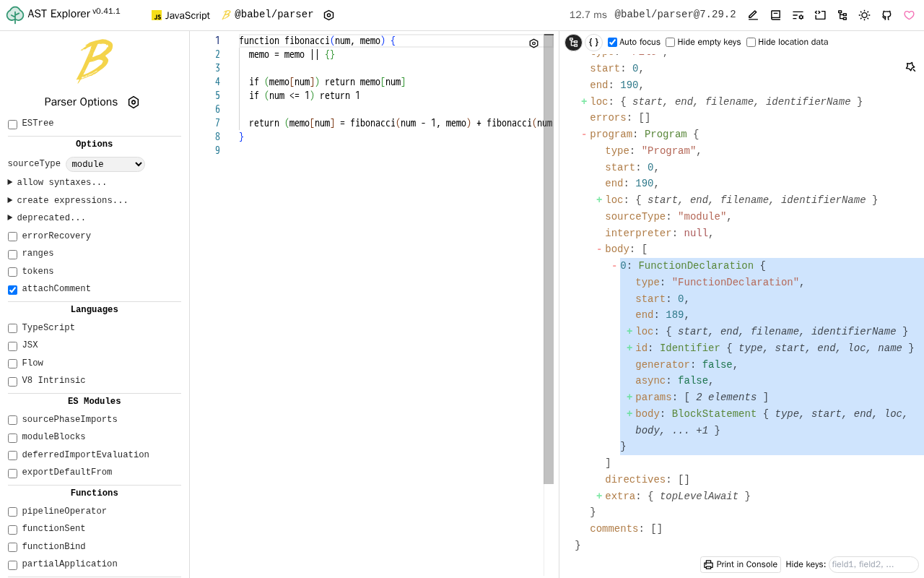Click the pink heart sponsor icon
The width and height of the screenshot is (924, 578).
[909, 15]
